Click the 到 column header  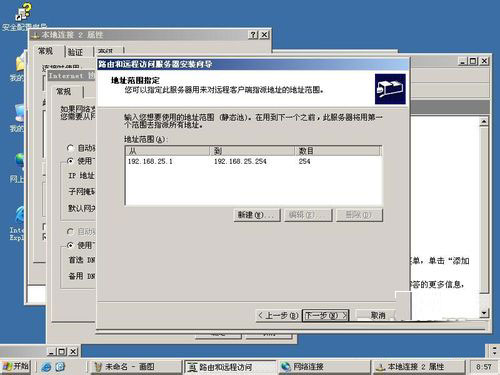(x=252, y=151)
